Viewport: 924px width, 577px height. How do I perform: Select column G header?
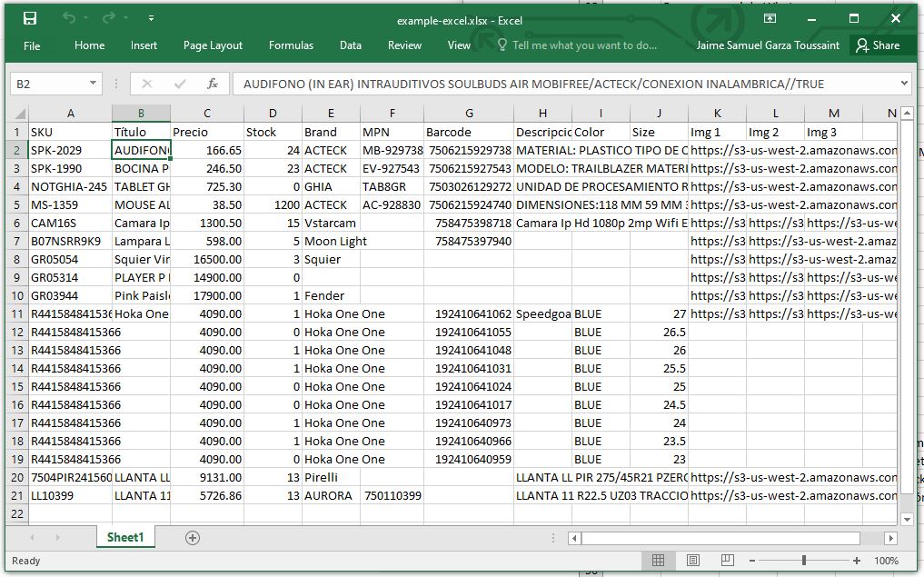[469, 114]
